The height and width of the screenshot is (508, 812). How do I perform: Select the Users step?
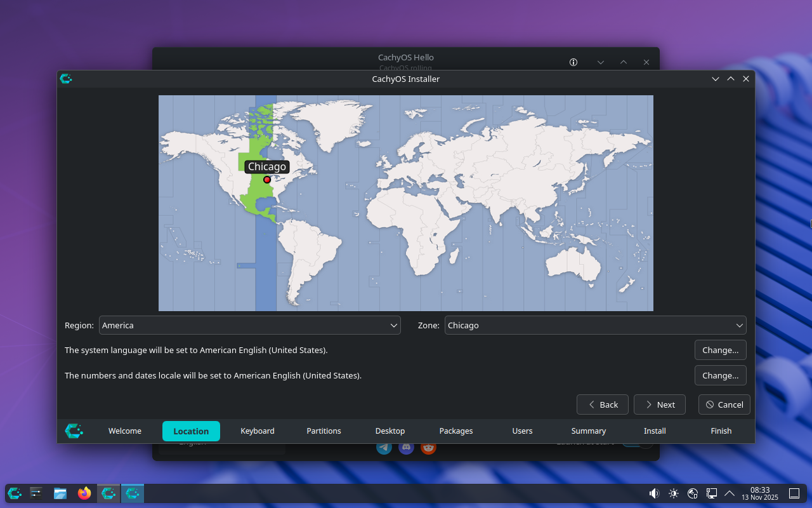[x=522, y=431]
